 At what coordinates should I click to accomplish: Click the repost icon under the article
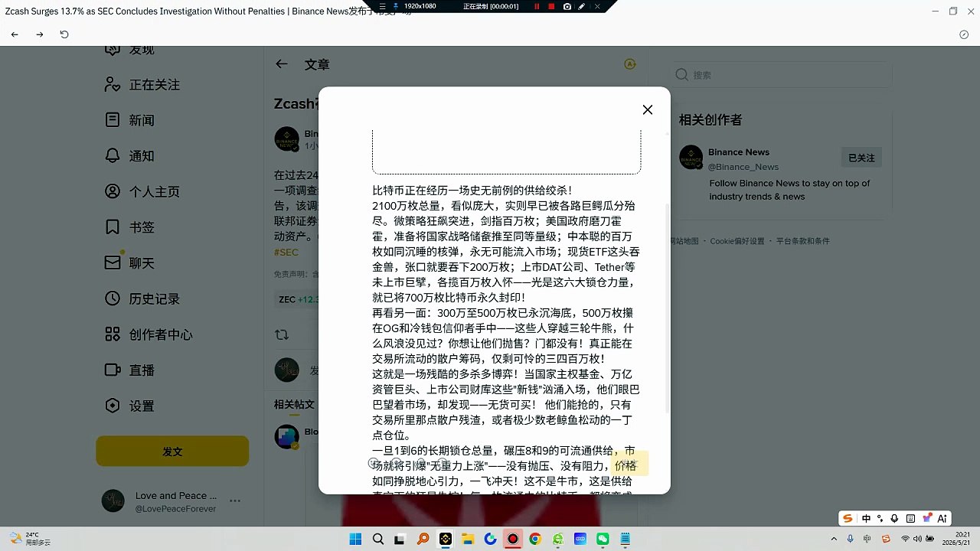point(282,334)
